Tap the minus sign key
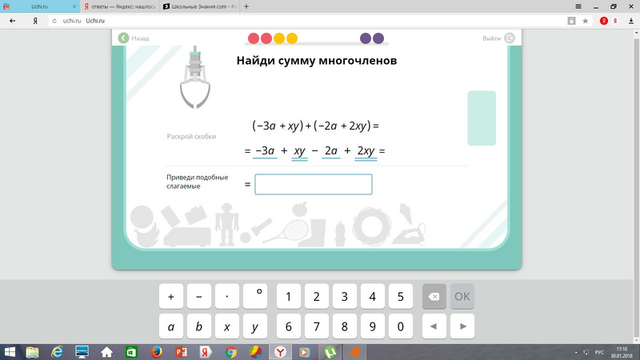This screenshot has width=640, height=360. (199, 296)
